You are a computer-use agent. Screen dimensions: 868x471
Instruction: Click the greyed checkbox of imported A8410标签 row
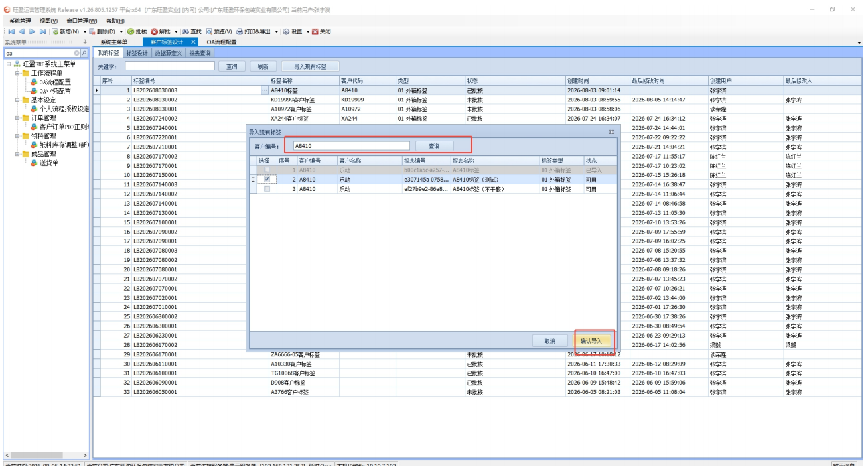click(267, 170)
